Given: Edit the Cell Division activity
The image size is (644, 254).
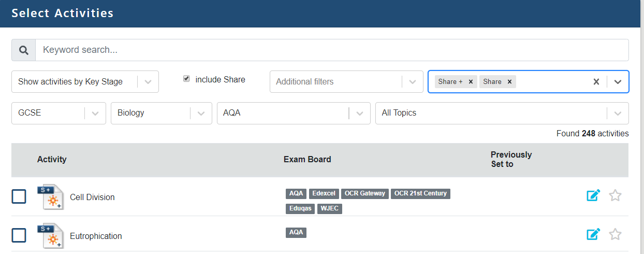Looking at the screenshot, I should point(593,195).
